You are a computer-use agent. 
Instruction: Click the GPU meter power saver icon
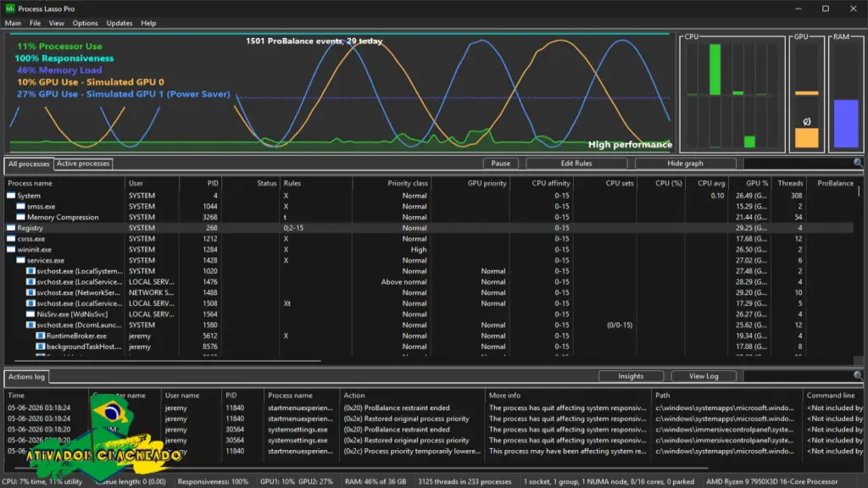coord(807,122)
